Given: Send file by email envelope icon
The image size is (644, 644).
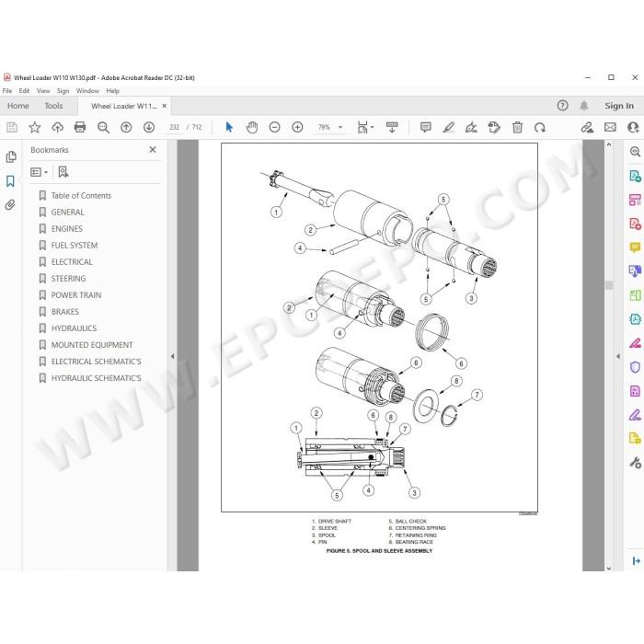Looking at the screenshot, I should pyautogui.click(x=610, y=127).
